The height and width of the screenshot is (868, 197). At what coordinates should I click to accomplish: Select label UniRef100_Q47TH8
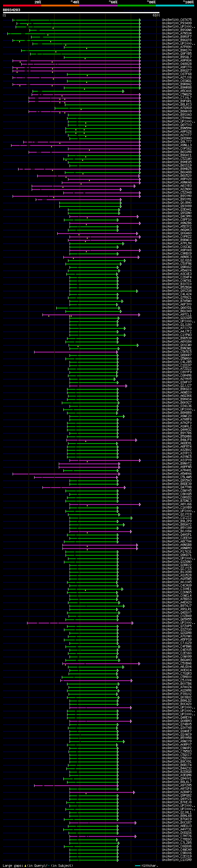[177, 487]
